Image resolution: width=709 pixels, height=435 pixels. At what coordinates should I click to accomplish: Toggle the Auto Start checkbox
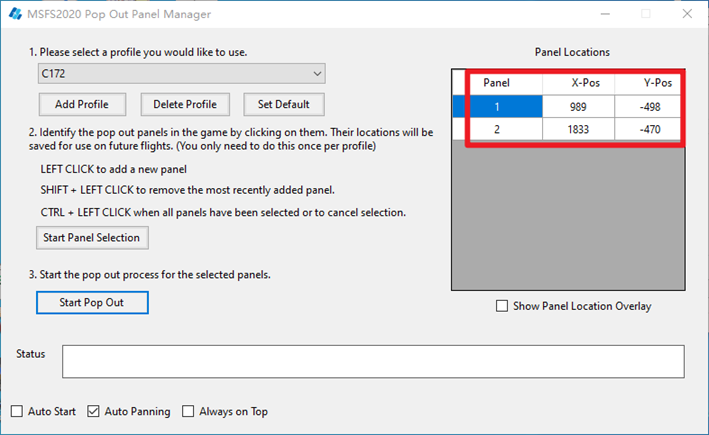tap(17, 411)
